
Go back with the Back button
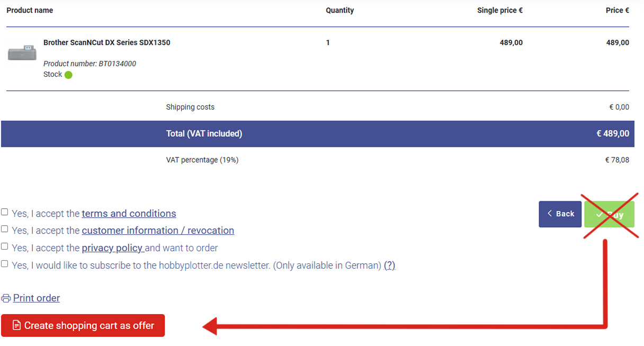point(560,214)
